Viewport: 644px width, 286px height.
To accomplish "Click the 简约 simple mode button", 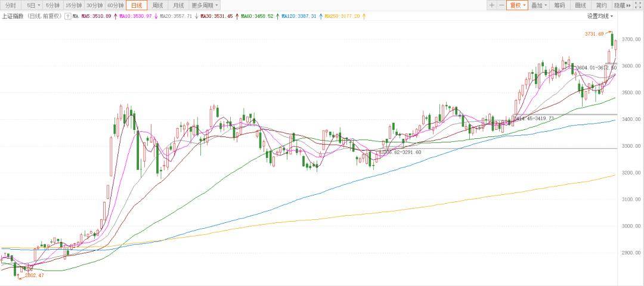I will tap(601, 5).
